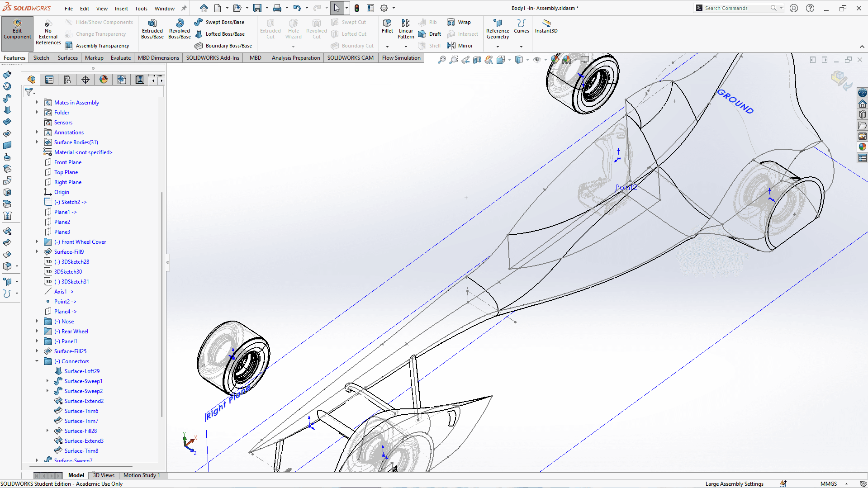
Task: Collapse the Connectors folder
Action: [37, 361]
